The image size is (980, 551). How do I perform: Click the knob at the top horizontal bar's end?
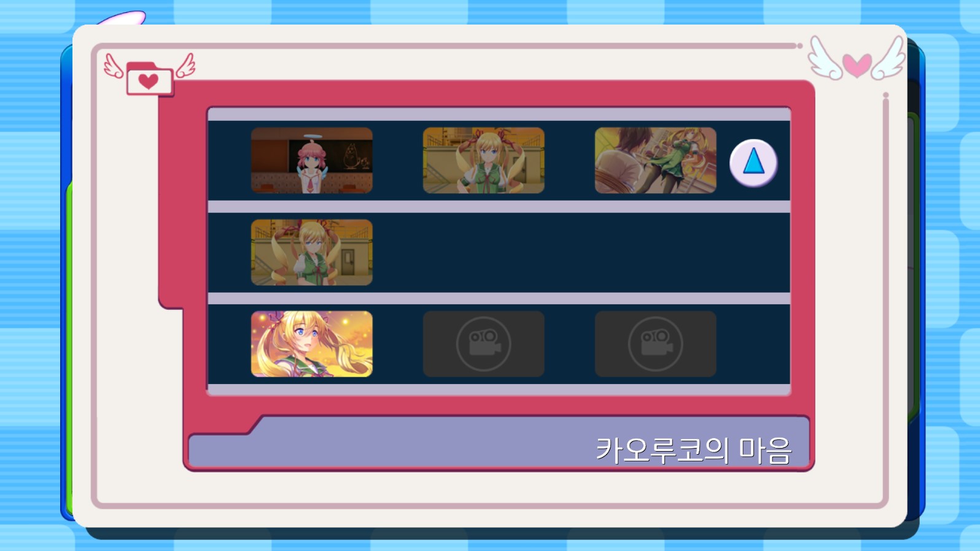799,46
